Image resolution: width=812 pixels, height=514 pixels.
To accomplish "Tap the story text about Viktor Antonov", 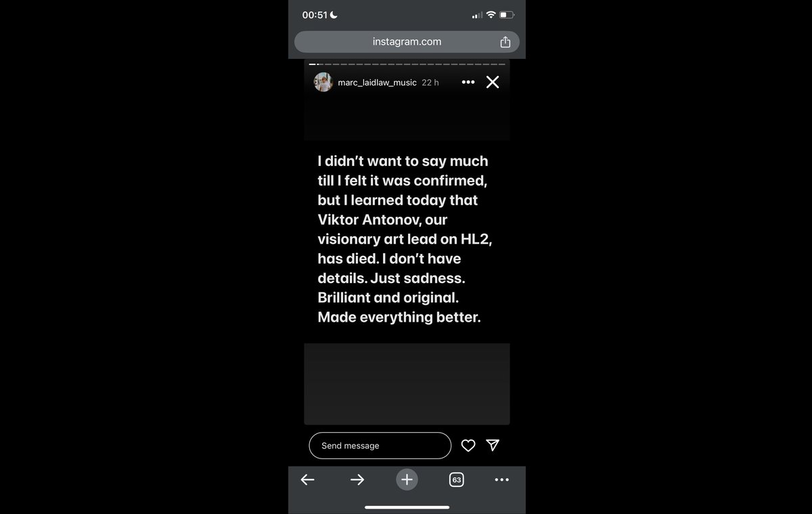I will pos(405,239).
